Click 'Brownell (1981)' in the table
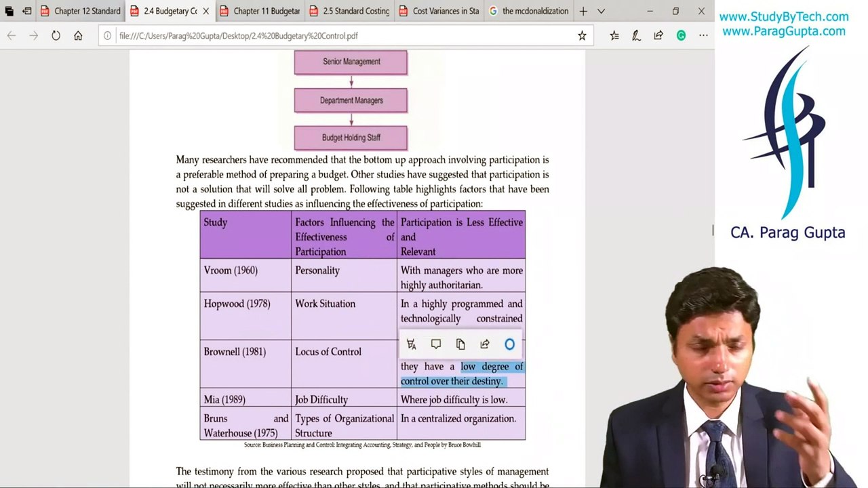The image size is (868, 488). pyautogui.click(x=235, y=352)
